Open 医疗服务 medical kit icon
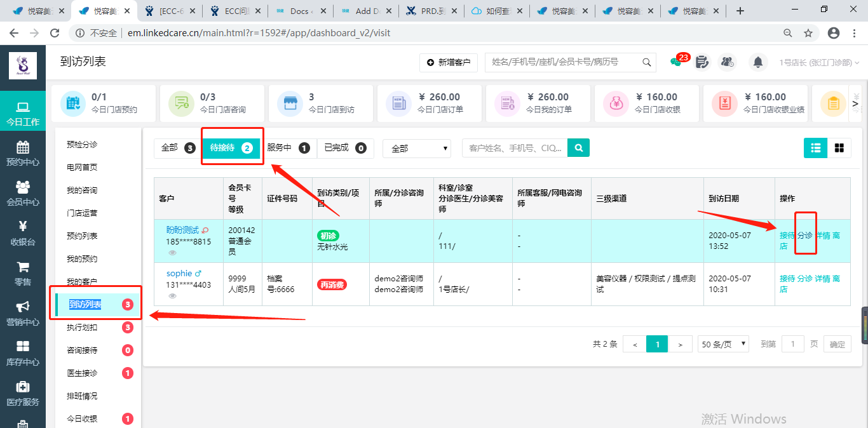The height and width of the screenshot is (428, 868). tap(23, 386)
